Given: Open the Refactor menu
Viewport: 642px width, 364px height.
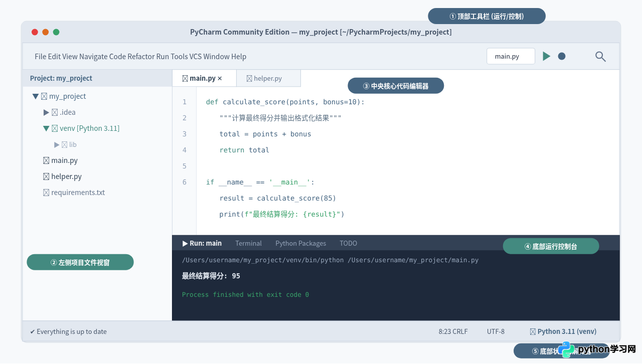Looking at the screenshot, I should pyautogui.click(x=141, y=56).
